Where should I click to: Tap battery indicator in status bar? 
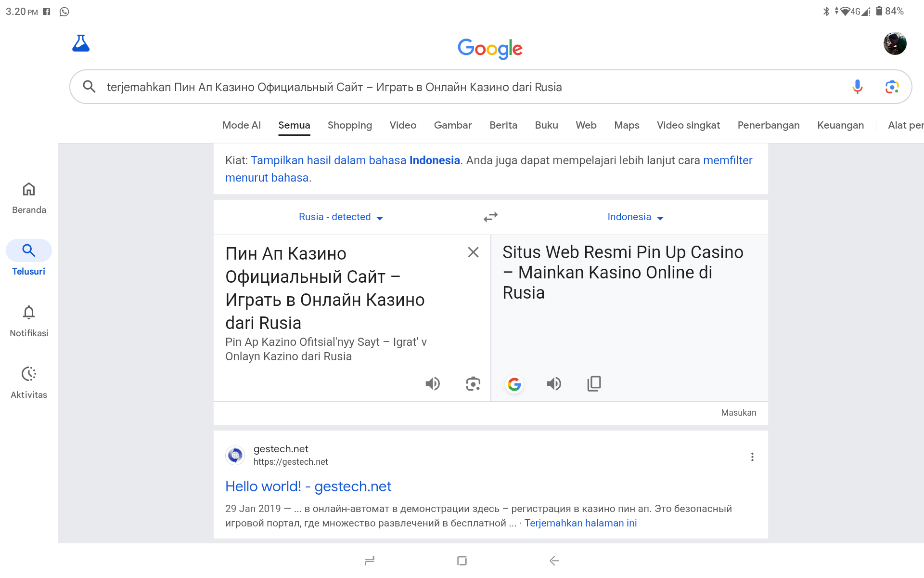(889, 11)
